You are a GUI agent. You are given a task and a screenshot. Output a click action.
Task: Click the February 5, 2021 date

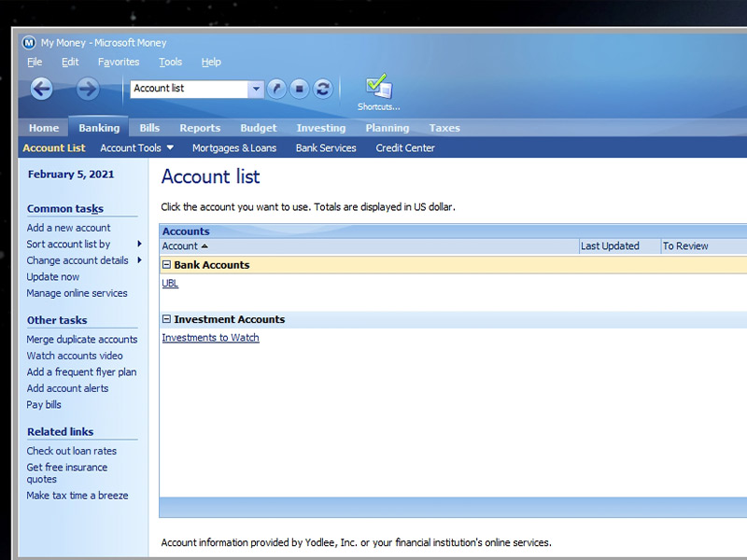click(x=71, y=174)
